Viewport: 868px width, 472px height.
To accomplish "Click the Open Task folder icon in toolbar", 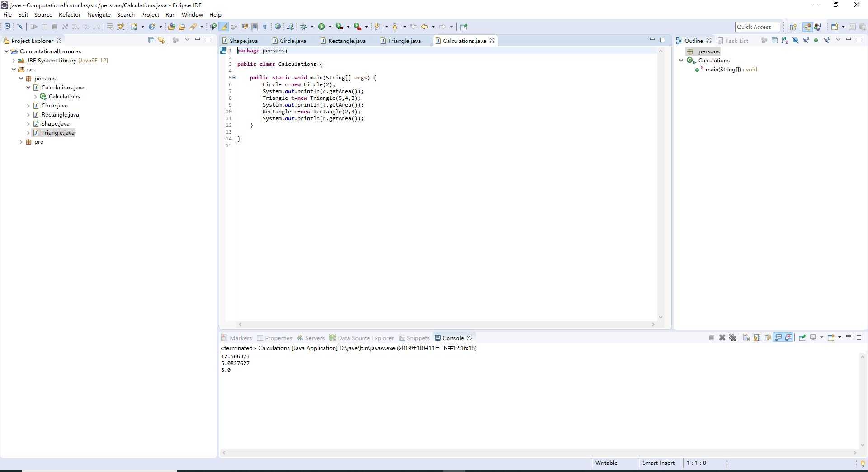I will [x=182, y=27].
